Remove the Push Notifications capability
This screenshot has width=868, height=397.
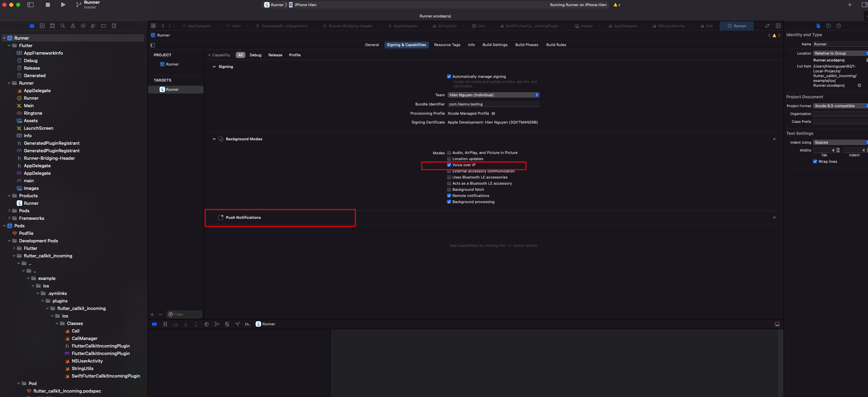tap(774, 217)
